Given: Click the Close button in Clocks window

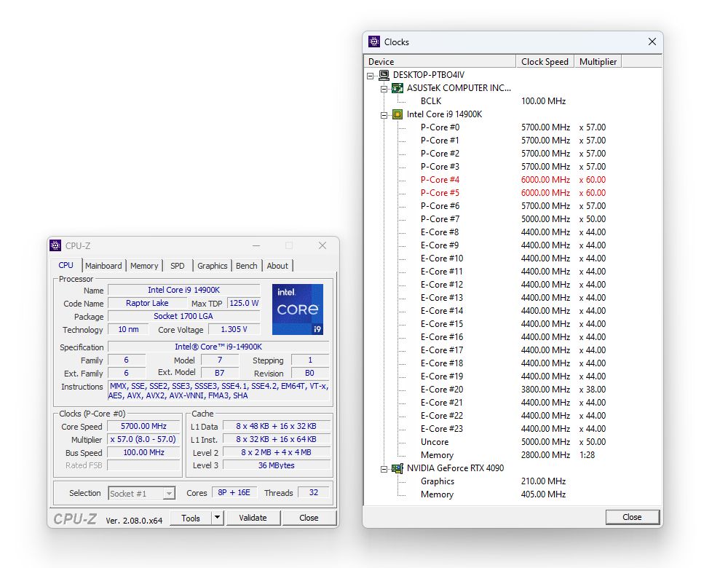Looking at the screenshot, I should pyautogui.click(x=633, y=517).
